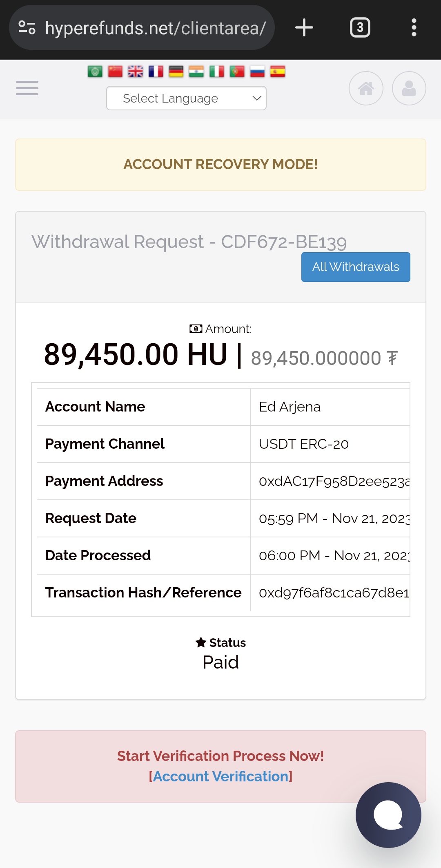Click the Paid status text
The width and height of the screenshot is (441, 868).
[220, 662]
